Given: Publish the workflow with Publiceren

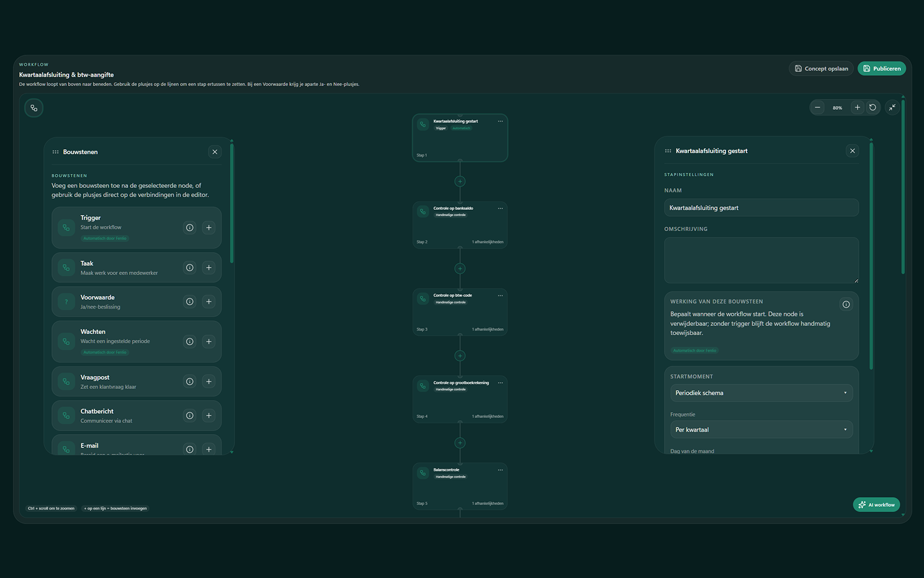Looking at the screenshot, I should pos(881,68).
